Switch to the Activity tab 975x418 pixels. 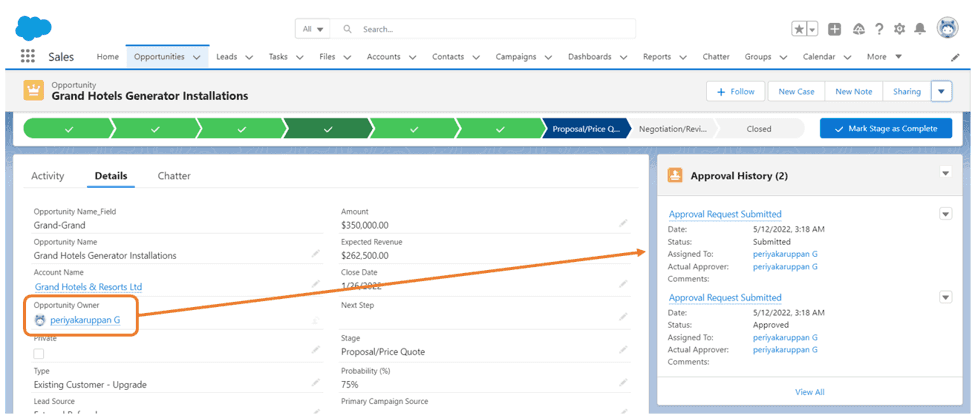click(47, 176)
